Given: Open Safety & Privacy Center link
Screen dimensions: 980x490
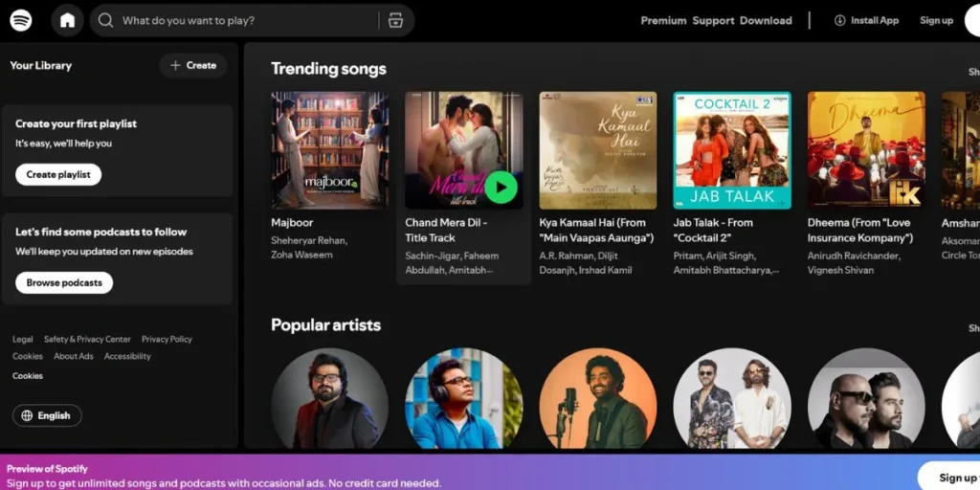Looking at the screenshot, I should pos(87,340).
